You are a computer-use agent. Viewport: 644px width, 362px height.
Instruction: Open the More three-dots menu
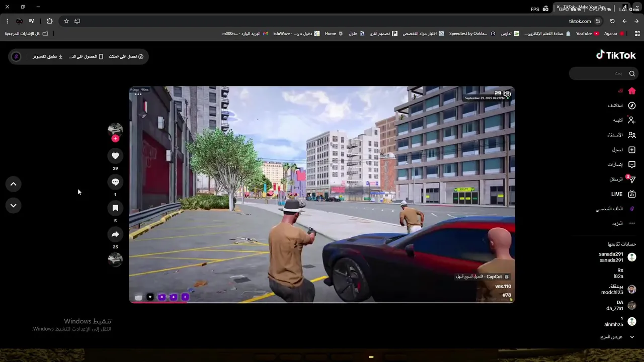624,223
